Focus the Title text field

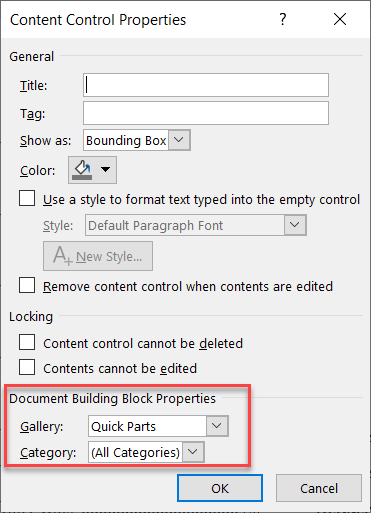[x=206, y=85]
